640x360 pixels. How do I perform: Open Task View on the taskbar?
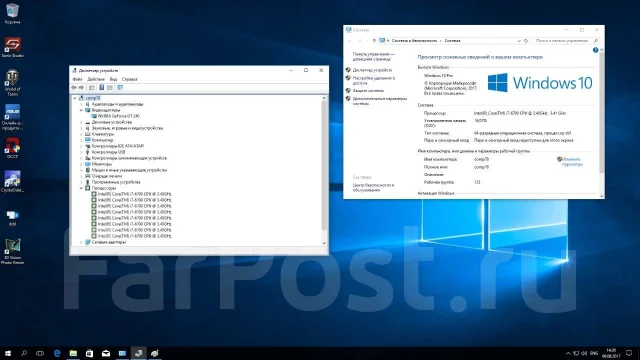40,353
